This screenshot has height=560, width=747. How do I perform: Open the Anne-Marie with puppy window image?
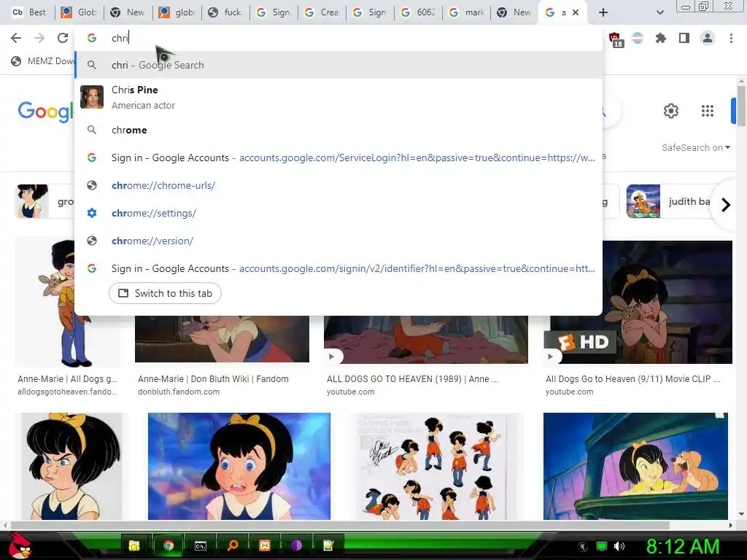pyautogui.click(x=635, y=466)
